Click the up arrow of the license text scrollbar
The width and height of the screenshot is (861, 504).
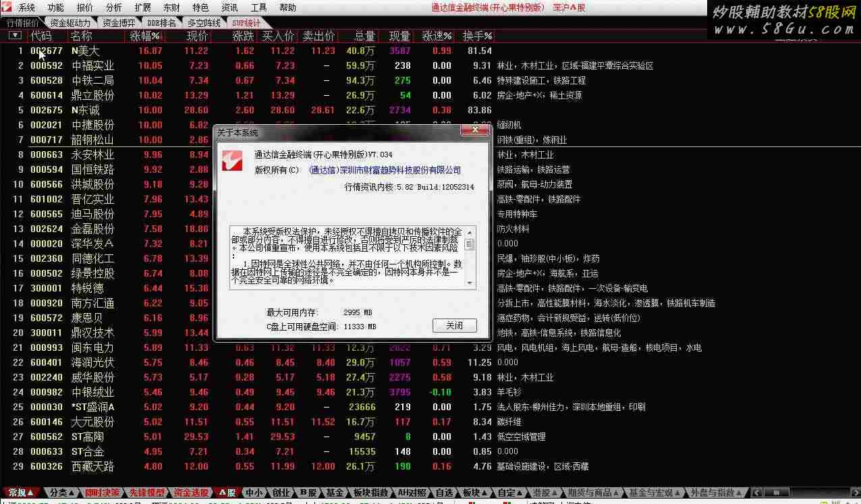tap(470, 233)
